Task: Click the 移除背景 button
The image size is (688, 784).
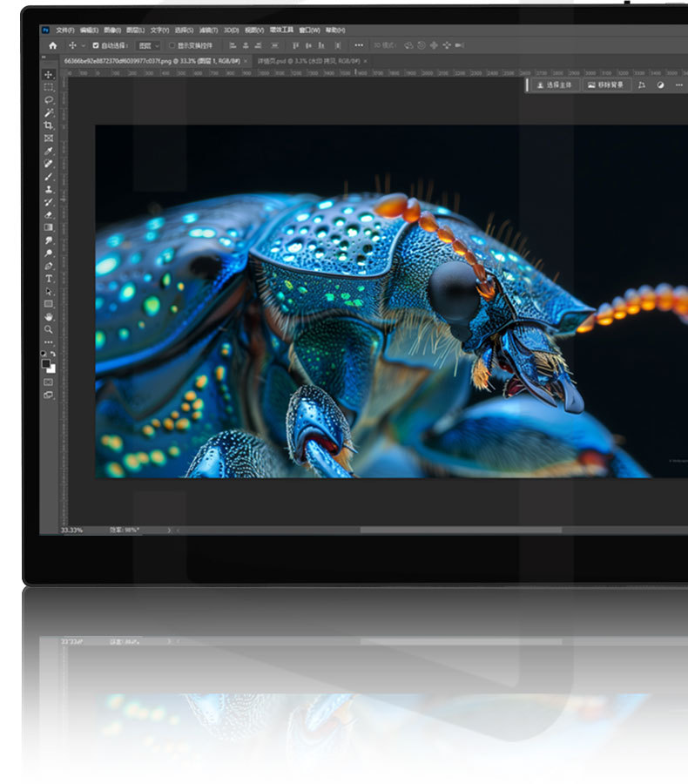Action: [x=605, y=85]
